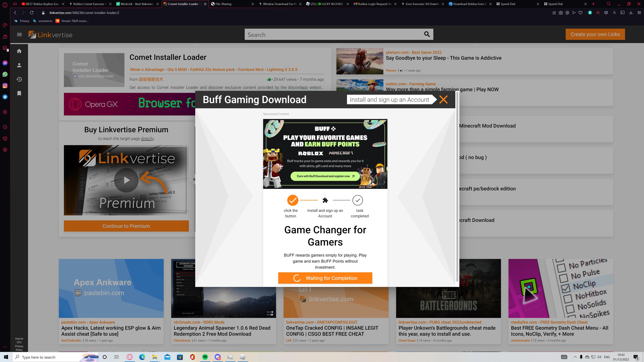Viewport: 644px width, 362px height.
Task: Click the Linkvertise search input field
Action: click(333, 35)
